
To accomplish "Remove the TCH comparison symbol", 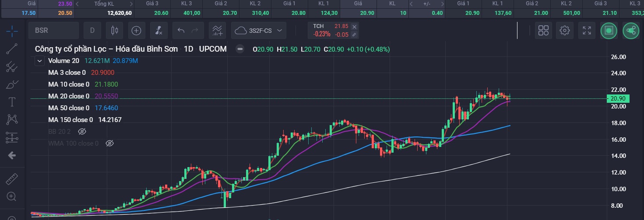I will (x=354, y=27).
